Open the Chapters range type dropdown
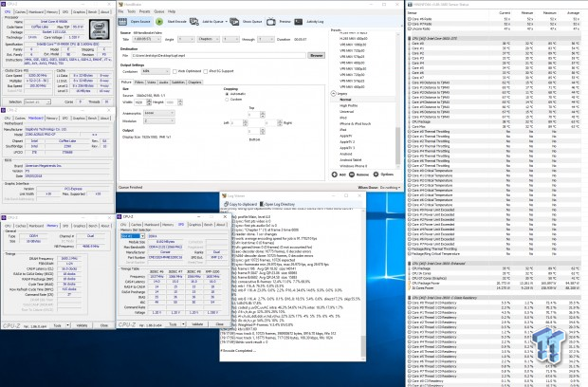The height and width of the screenshot is (387, 588). (208, 40)
